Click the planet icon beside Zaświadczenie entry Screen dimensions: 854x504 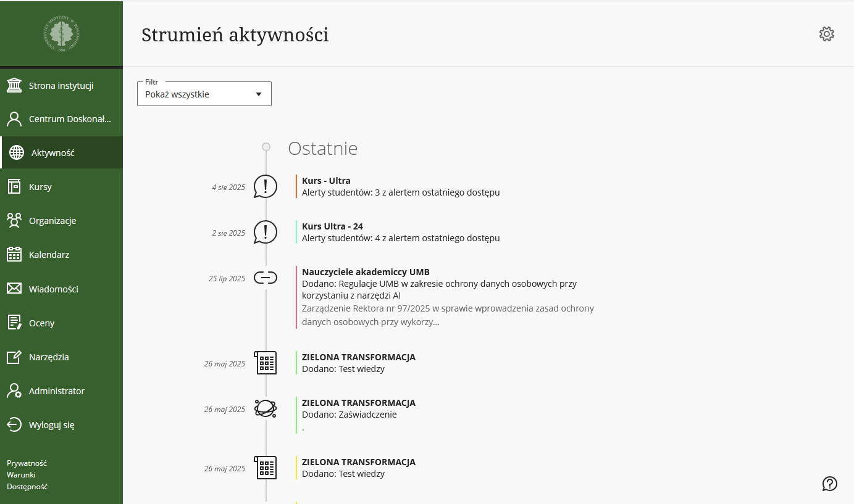(x=266, y=408)
